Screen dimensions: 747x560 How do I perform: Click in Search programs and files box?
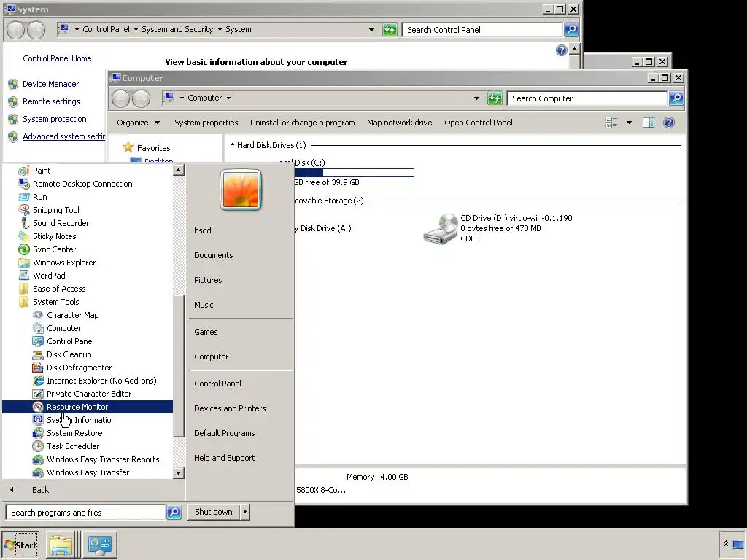(x=86, y=513)
